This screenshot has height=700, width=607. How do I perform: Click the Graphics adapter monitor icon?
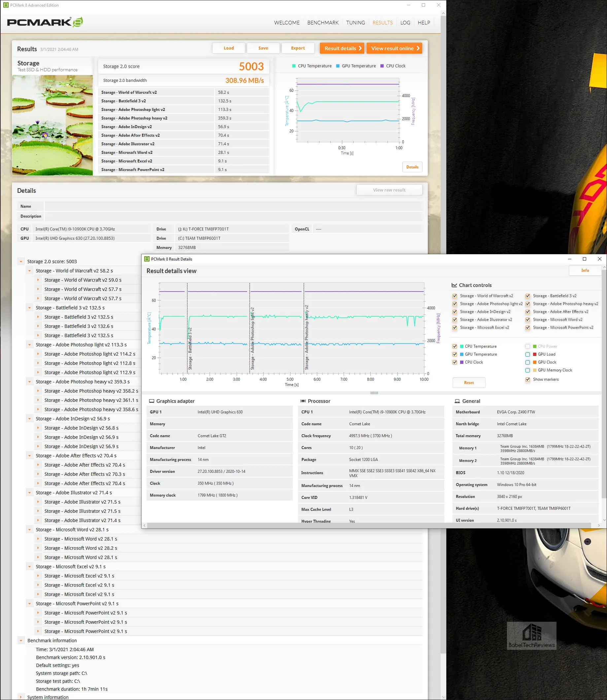click(x=152, y=401)
